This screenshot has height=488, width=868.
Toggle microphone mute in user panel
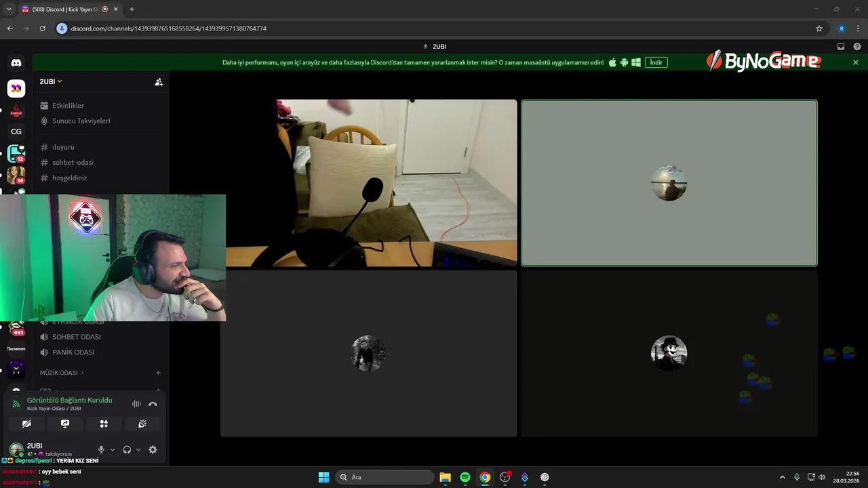[101, 449]
